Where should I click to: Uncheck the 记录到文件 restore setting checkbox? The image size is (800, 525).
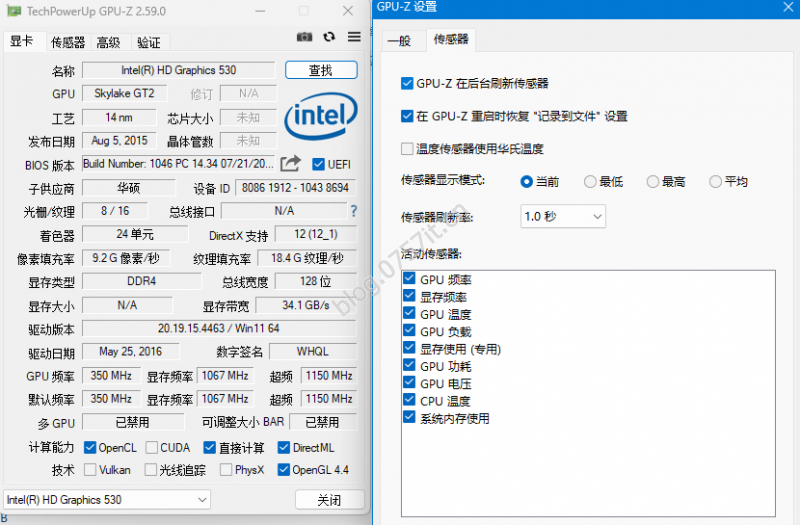407,116
